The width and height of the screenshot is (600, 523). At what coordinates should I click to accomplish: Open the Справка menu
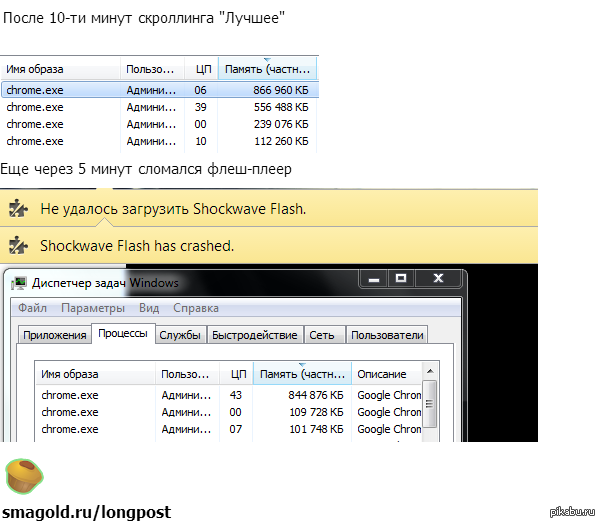click(x=196, y=308)
